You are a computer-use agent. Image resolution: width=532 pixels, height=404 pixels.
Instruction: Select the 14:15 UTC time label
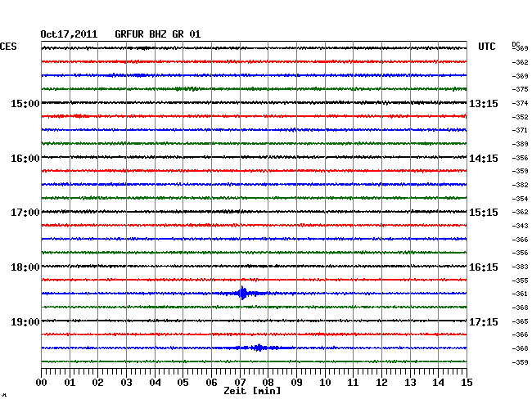pyautogui.click(x=484, y=159)
